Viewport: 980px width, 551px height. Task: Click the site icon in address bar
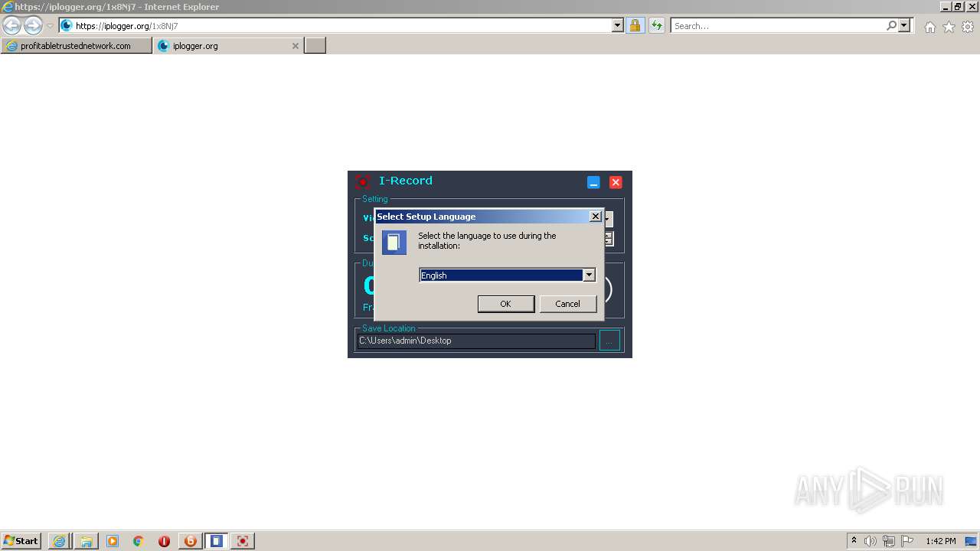point(67,26)
